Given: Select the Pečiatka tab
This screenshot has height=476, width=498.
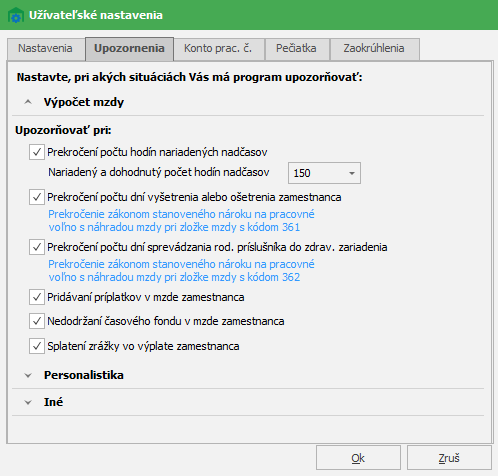Looking at the screenshot, I should [x=297, y=49].
